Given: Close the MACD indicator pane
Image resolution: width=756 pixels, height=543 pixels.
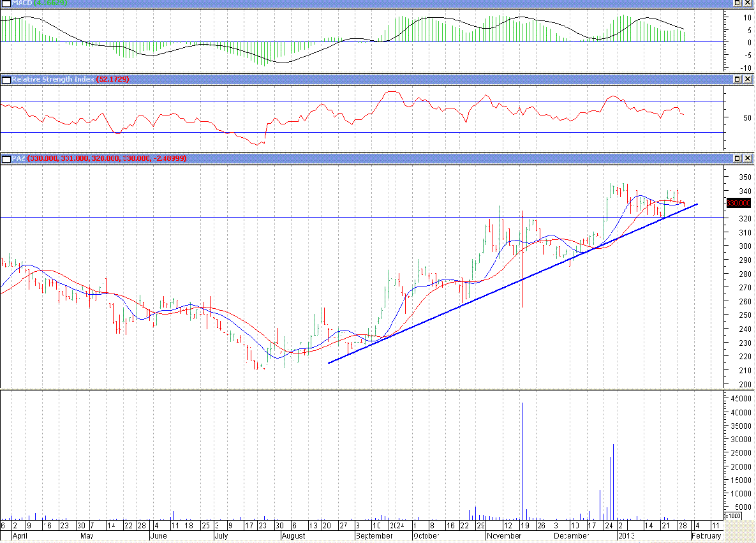Looking at the screenshot, I should pyautogui.click(x=747, y=3).
